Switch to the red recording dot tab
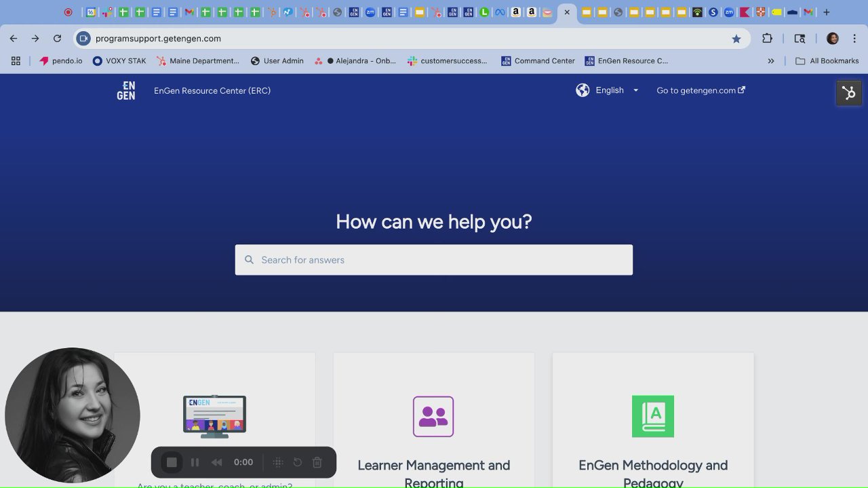 click(x=68, y=12)
